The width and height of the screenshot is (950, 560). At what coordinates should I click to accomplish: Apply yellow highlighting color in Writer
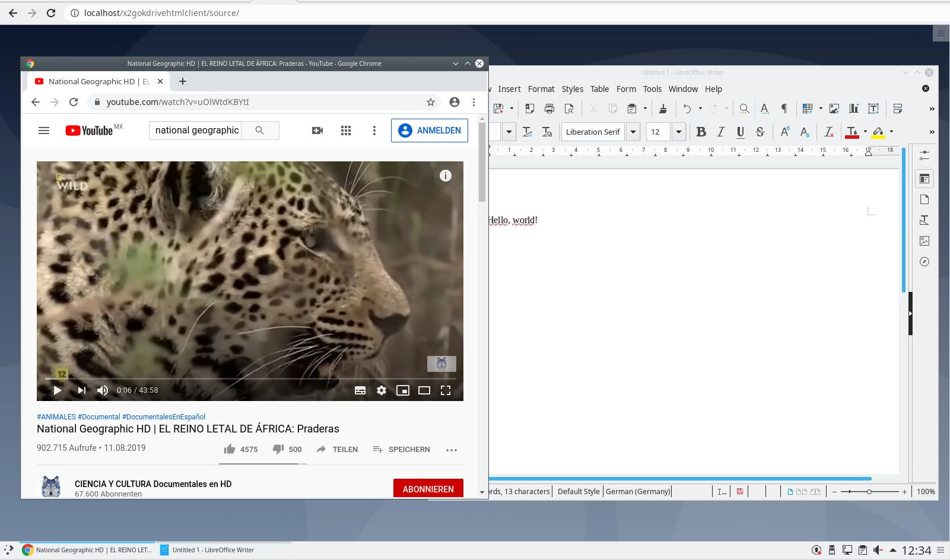click(878, 132)
